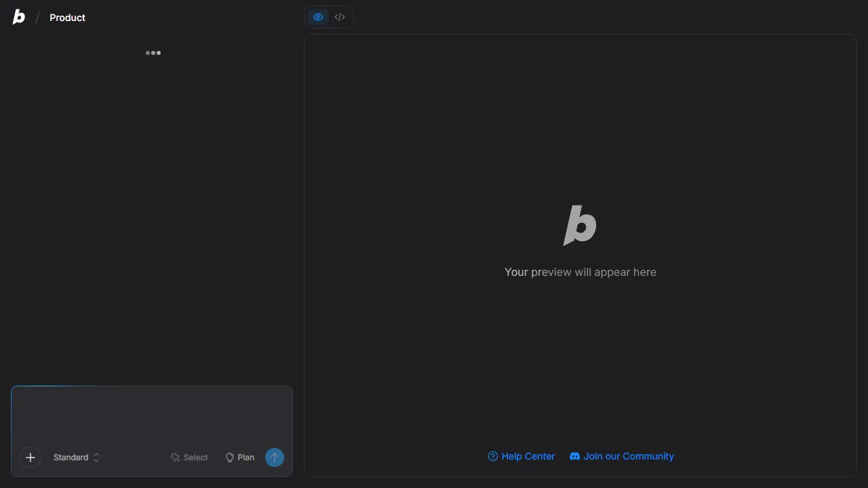The width and height of the screenshot is (868, 488).
Task: Open the Product project title
Action: point(67,18)
